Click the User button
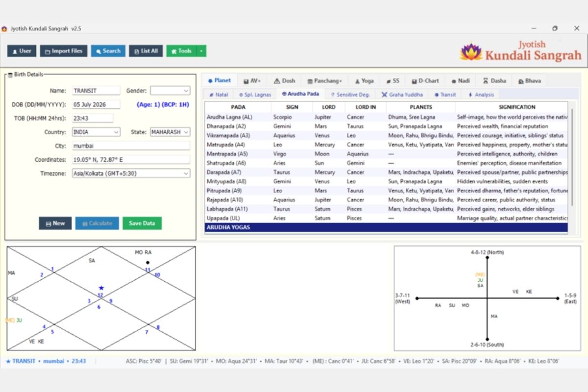This screenshot has height=392, width=588. (22, 51)
